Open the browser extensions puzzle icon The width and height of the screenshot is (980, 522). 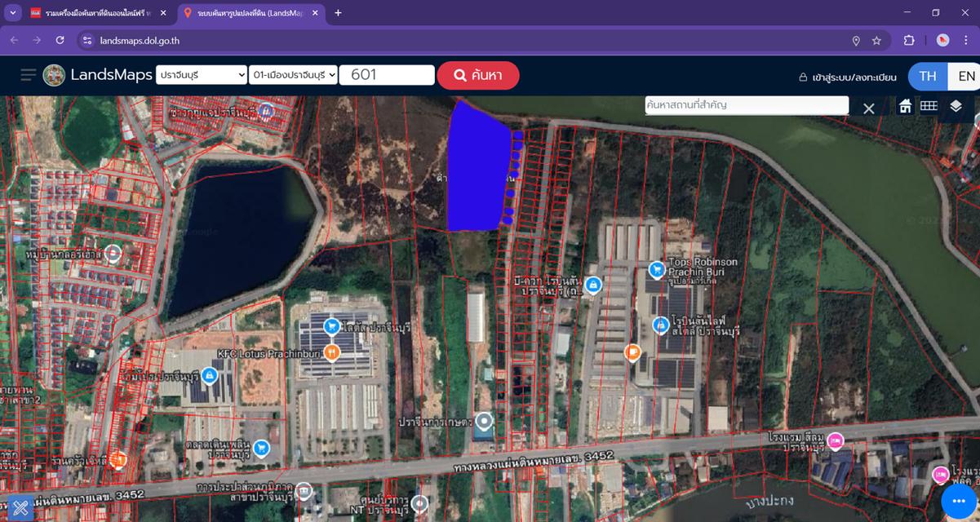909,40
